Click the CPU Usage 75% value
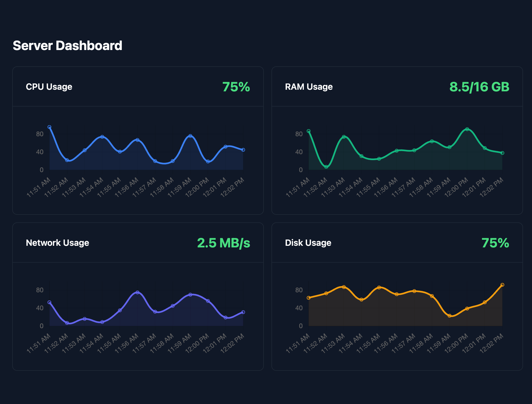 (236, 87)
